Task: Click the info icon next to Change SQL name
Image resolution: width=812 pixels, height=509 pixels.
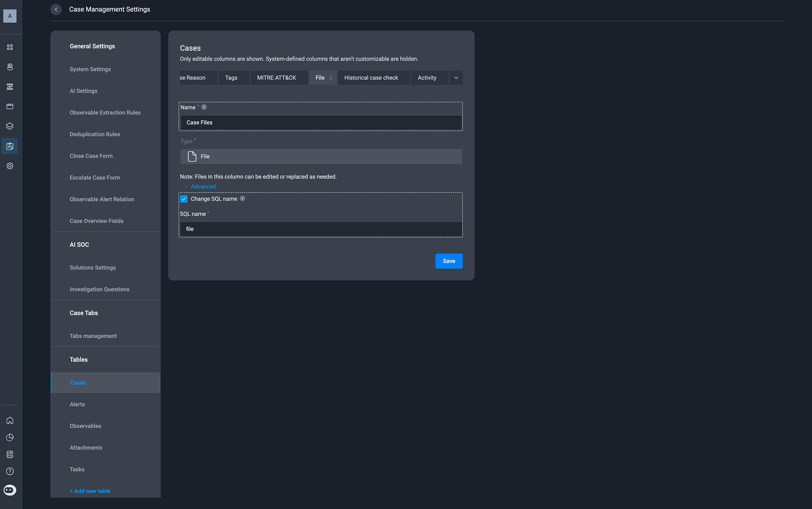Action: [x=243, y=198]
